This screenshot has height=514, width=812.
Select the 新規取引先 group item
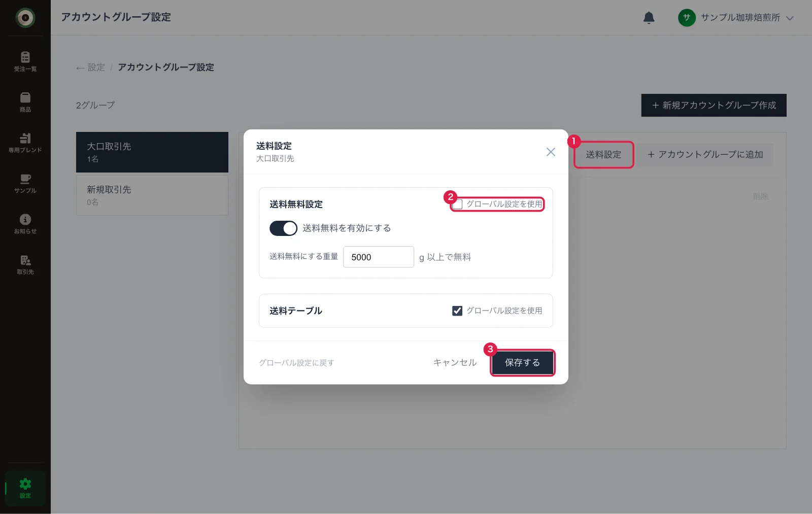152,195
